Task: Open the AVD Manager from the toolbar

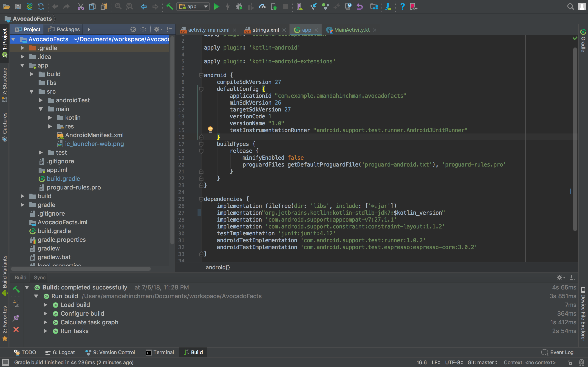Action: point(300,7)
